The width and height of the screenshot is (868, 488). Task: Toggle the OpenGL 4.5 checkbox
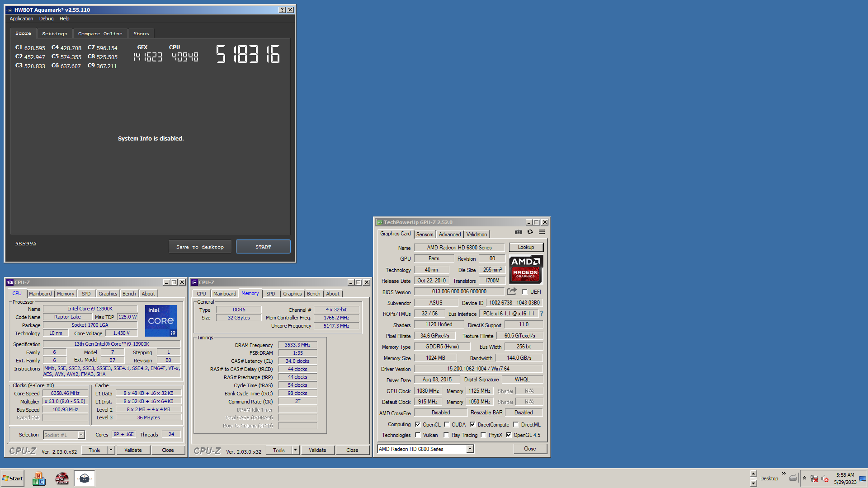tap(509, 435)
